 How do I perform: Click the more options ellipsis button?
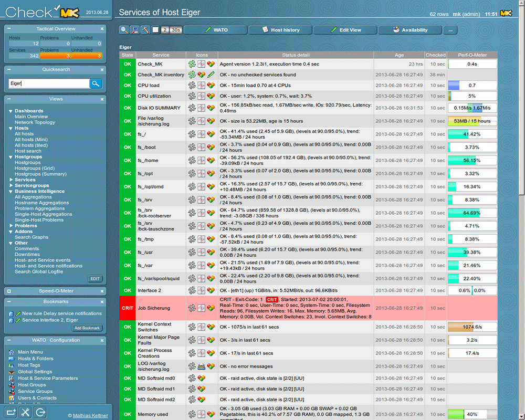[x=450, y=30]
